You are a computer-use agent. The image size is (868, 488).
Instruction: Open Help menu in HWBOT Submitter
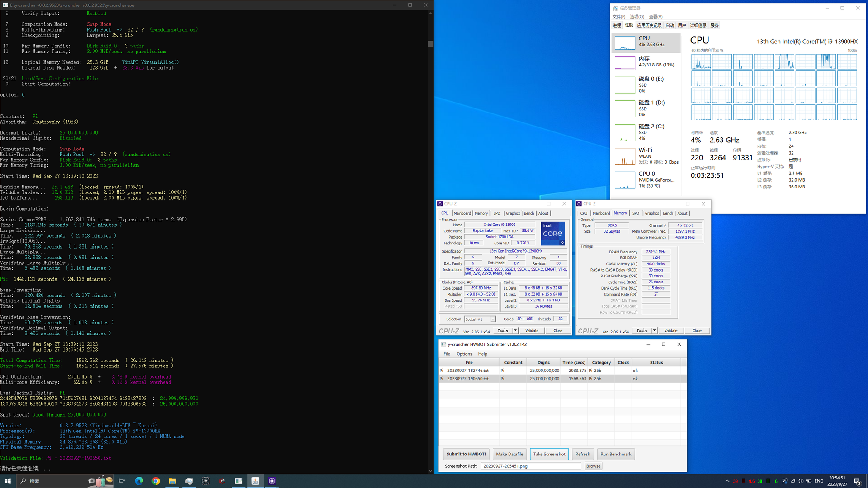point(483,354)
